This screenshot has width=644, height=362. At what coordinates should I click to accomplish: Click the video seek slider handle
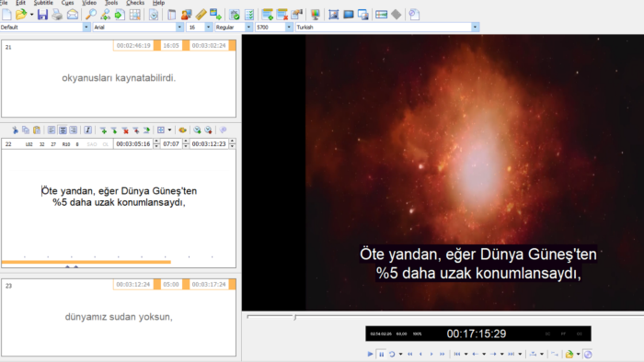[295, 317]
